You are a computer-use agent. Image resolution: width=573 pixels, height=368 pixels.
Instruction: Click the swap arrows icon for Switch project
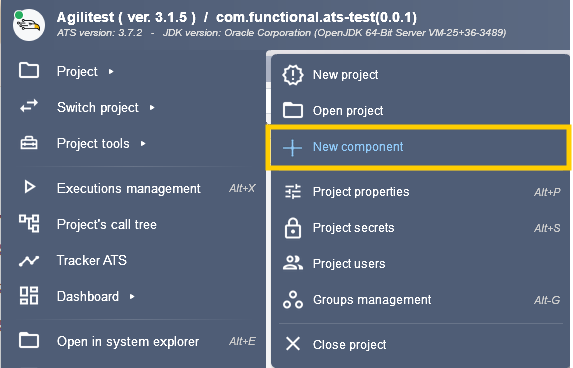[x=29, y=106]
